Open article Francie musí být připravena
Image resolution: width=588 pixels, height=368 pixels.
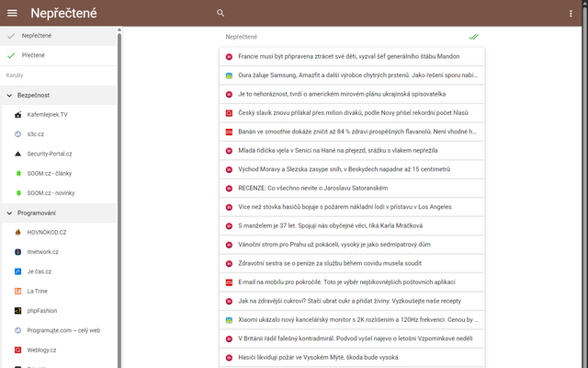(352, 57)
